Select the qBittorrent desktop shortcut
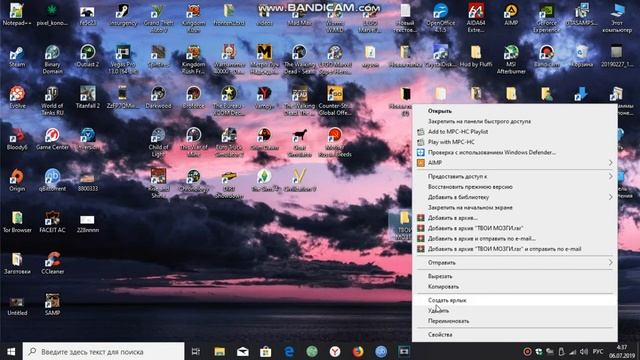Screen dimensions: 640x360 coord(52,180)
